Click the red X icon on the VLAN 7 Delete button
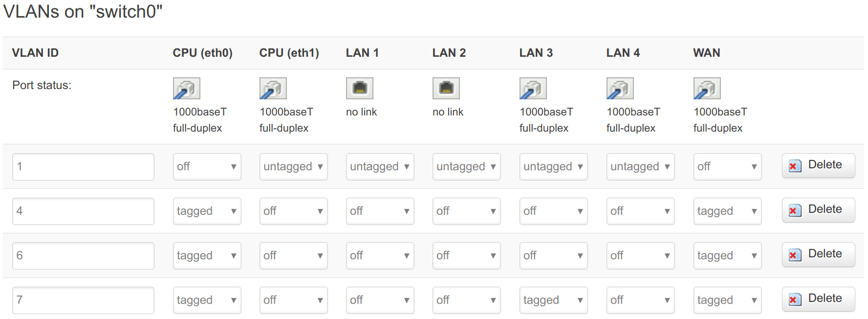The image size is (868, 319). [795, 299]
